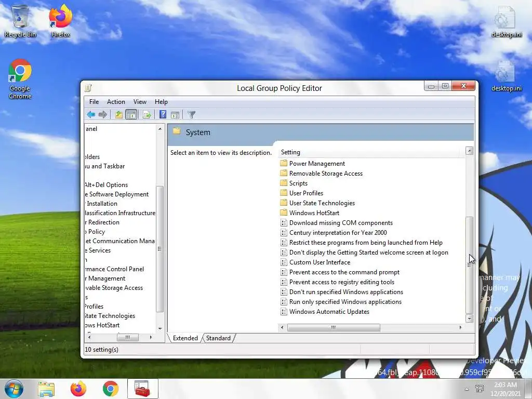
Task: Select the User State Technologies folder
Action: pyautogui.click(x=318, y=203)
